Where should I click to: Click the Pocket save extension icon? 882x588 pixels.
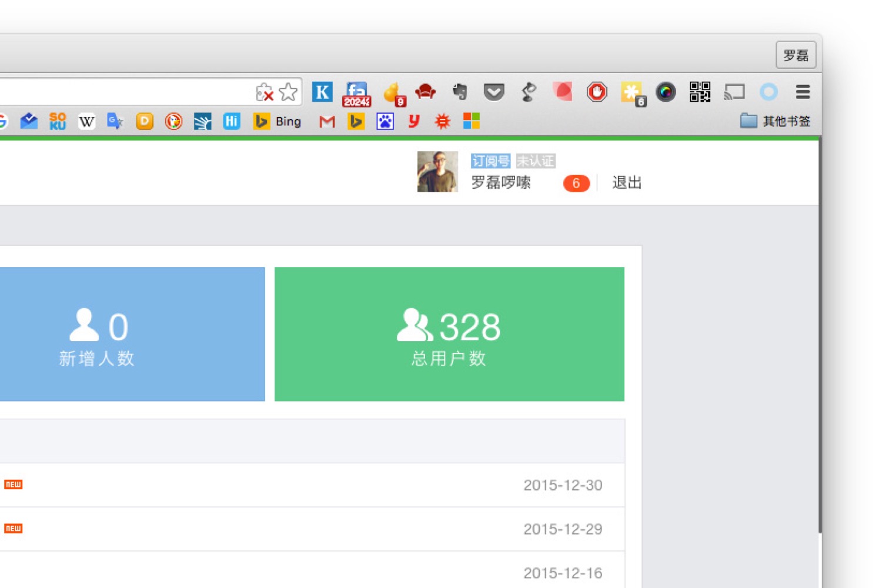494,92
